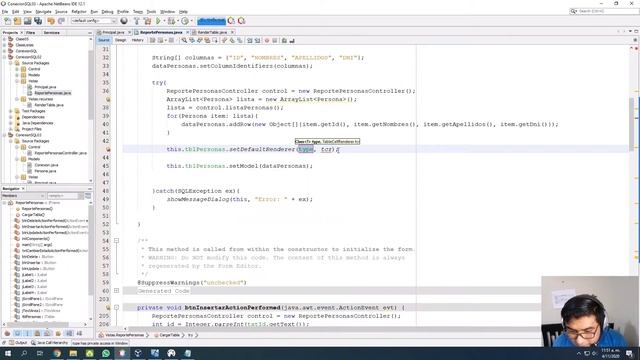Viewport: 640px width, 360px height.
Task: Select ReportePersonasController.java in Projects tree
Action: pos(60,153)
